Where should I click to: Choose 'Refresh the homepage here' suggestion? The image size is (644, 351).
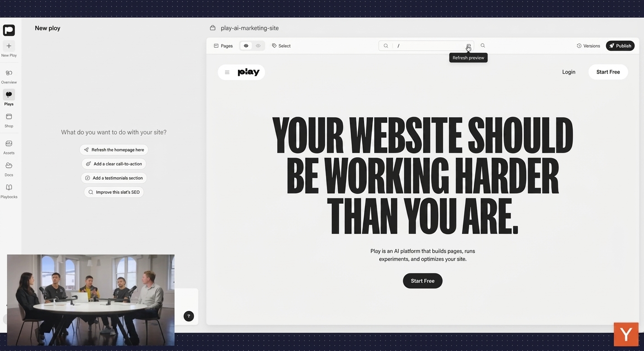(114, 150)
